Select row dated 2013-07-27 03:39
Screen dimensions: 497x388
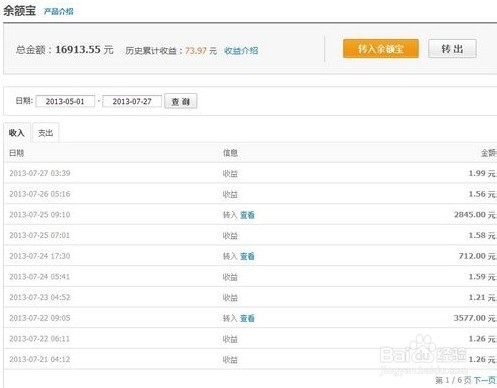click(x=250, y=173)
